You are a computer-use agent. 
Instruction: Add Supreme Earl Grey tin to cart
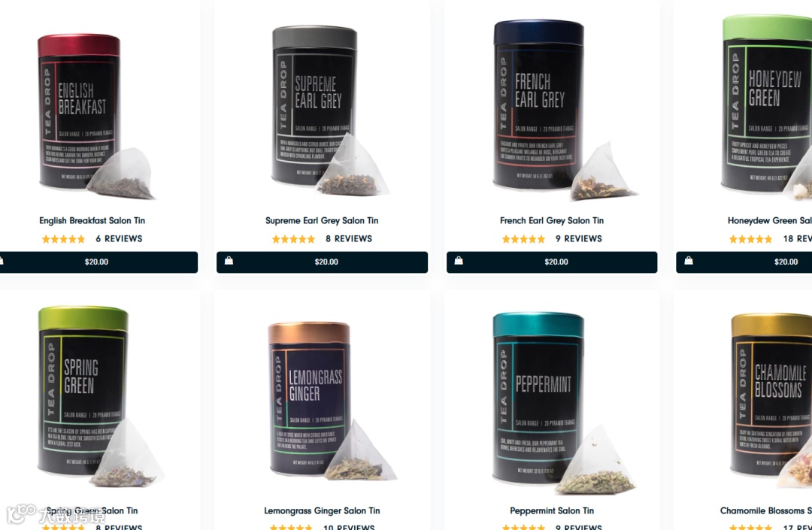tap(322, 262)
